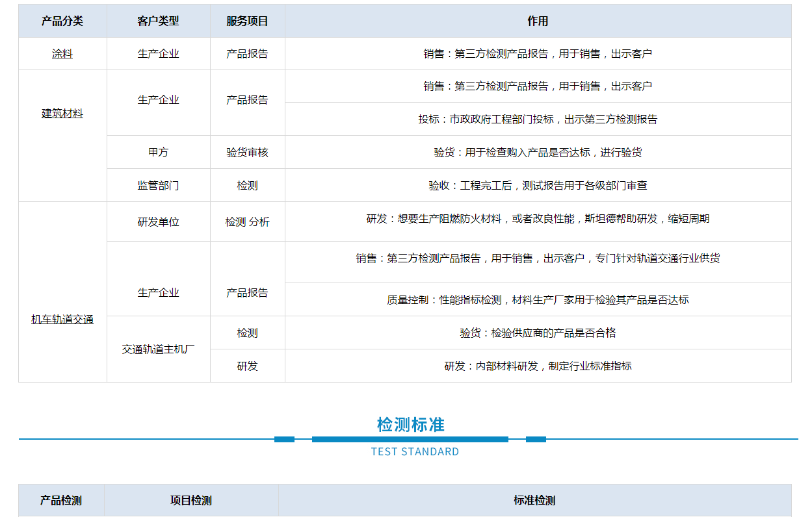Click the 产品分类 column header
This screenshot has width=812, height=517.
pyautogui.click(x=62, y=21)
